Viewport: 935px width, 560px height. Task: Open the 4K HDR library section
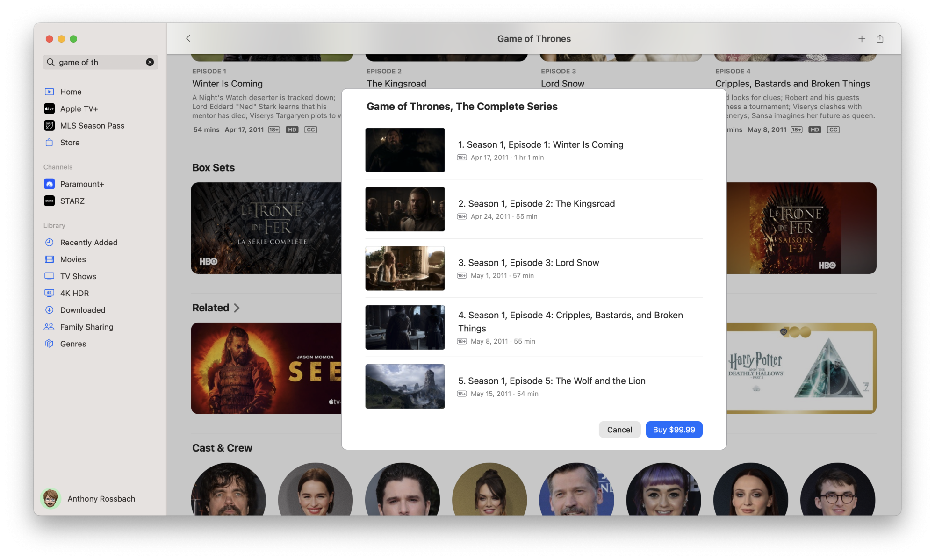click(74, 293)
